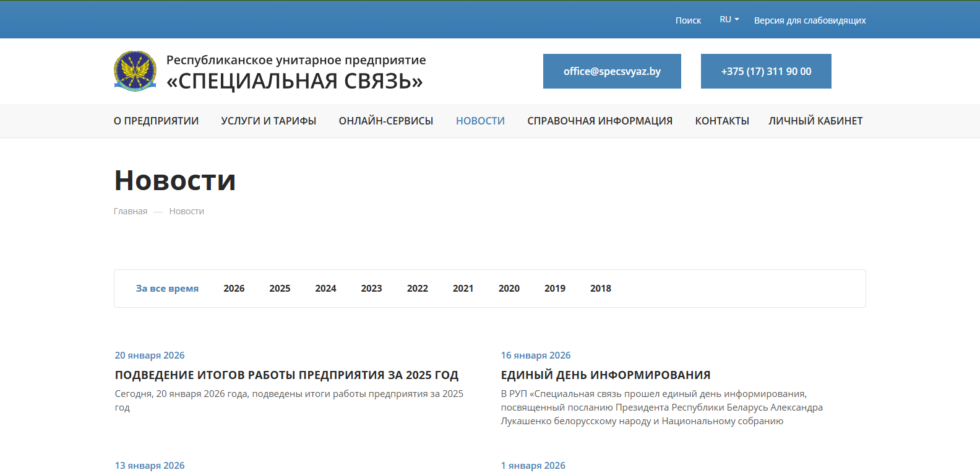This screenshot has width=980, height=475.
Task: Go to ЛИЧНЫЙ КАБИНЕТ
Action: tap(815, 121)
